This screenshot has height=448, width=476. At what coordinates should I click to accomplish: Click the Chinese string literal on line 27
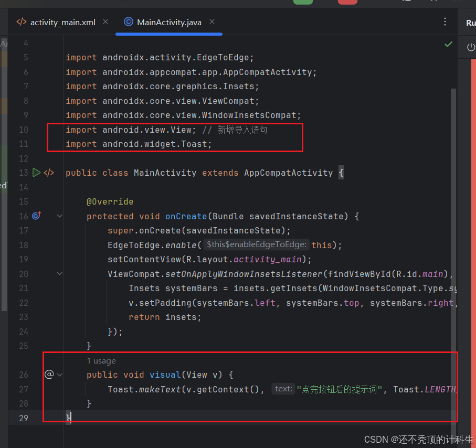(x=339, y=389)
